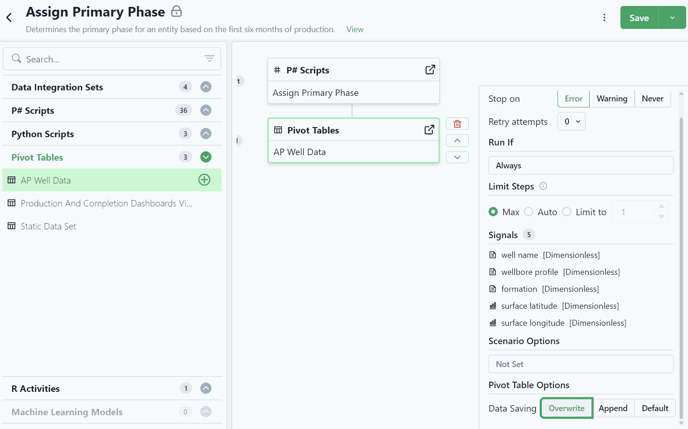The height and width of the screenshot is (429, 688).
Task: Collapse the Pivot Tables section chevron
Action: (x=206, y=157)
